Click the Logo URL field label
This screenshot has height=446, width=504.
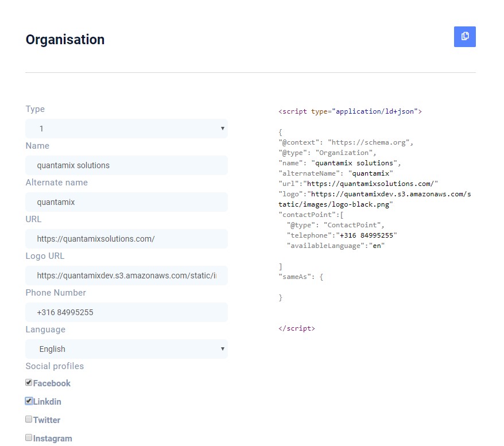click(45, 256)
